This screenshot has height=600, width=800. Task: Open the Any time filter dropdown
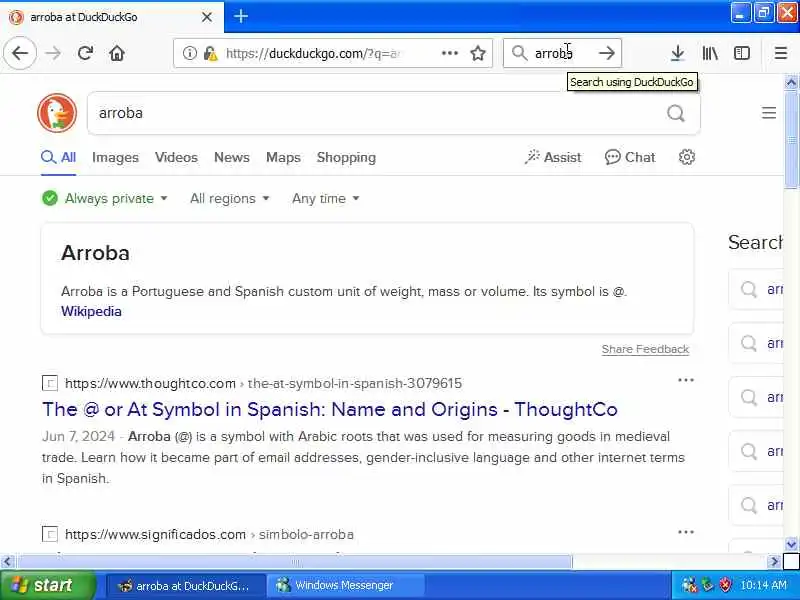[x=326, y=198]
